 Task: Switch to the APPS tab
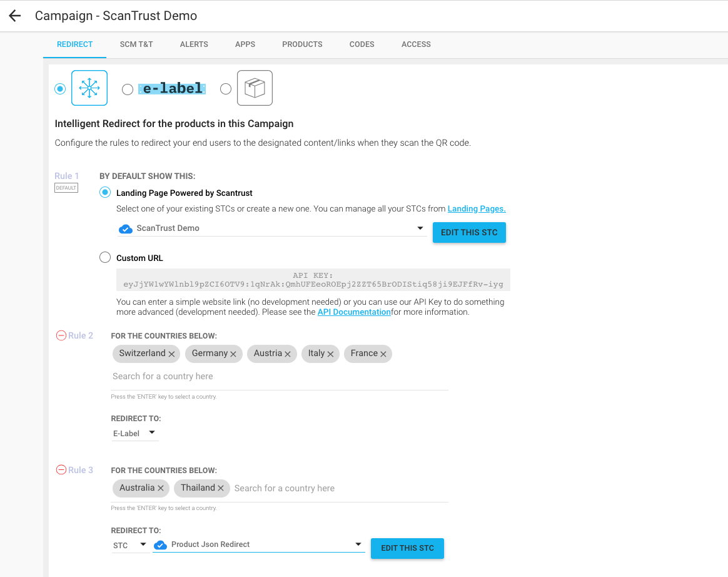(245, 44)
